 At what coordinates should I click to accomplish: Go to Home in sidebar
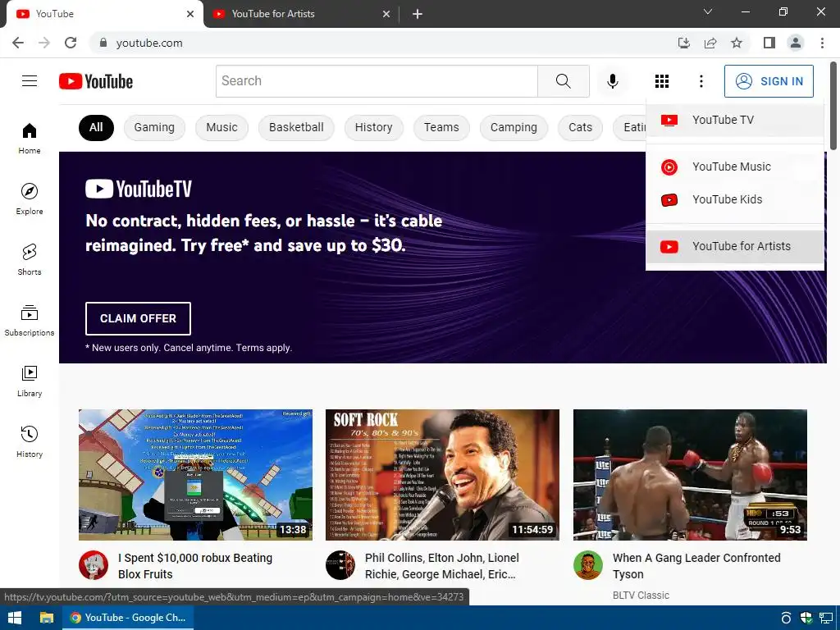pyautogui.click(x=30, y=138)
